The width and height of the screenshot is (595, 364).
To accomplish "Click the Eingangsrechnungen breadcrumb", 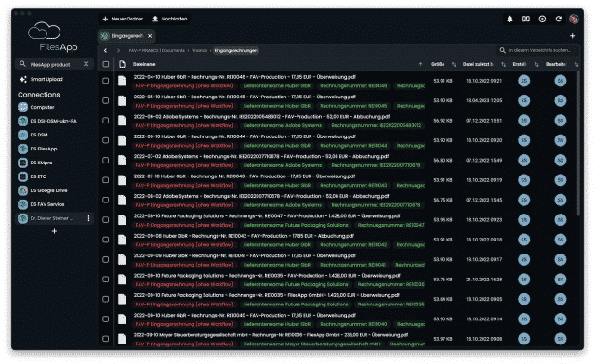I will click(x=235, y=50).
